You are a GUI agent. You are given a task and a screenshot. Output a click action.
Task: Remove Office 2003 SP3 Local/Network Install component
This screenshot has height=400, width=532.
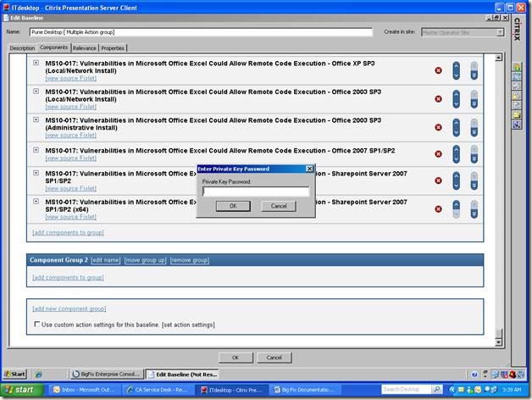click(x=438, y=99)
